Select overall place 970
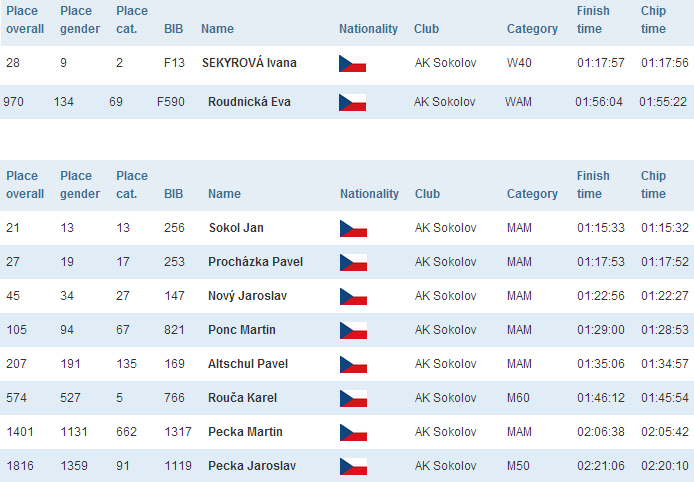The image size is (694, 482). tap(13, 102)
